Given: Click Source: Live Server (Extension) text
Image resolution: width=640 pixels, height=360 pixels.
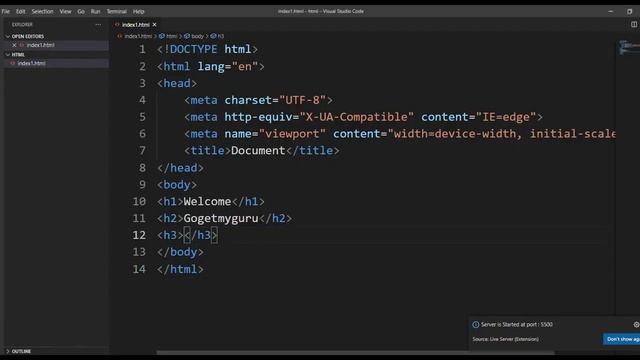Looking at the screenshot, I should pyautogui.click(x=505, y=339).
